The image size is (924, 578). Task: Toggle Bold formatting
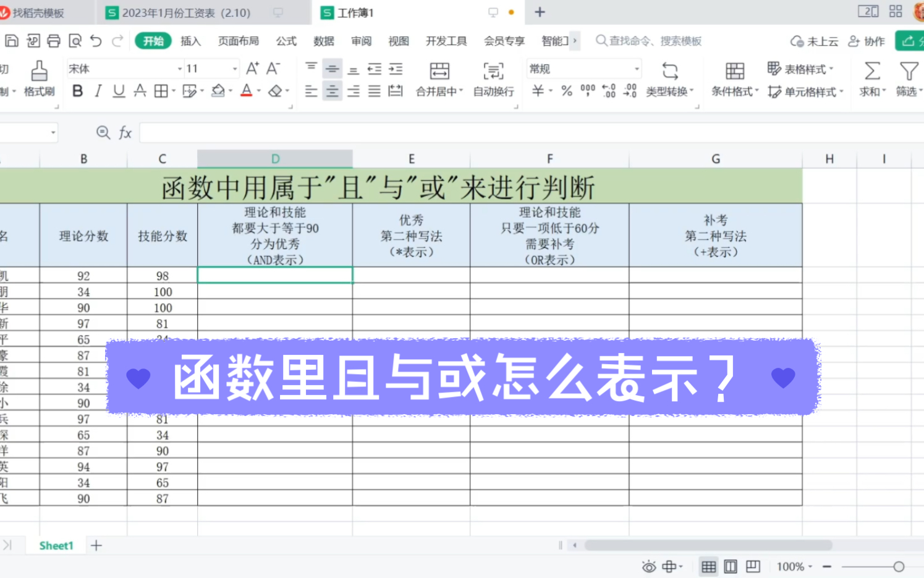[x=77, y=91]
